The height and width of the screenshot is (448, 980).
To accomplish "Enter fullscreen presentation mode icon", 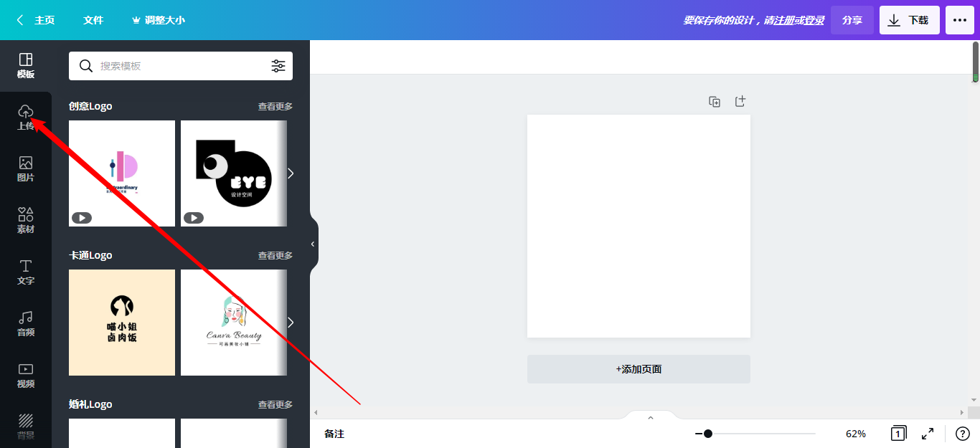I will click(x=928, y=434).
